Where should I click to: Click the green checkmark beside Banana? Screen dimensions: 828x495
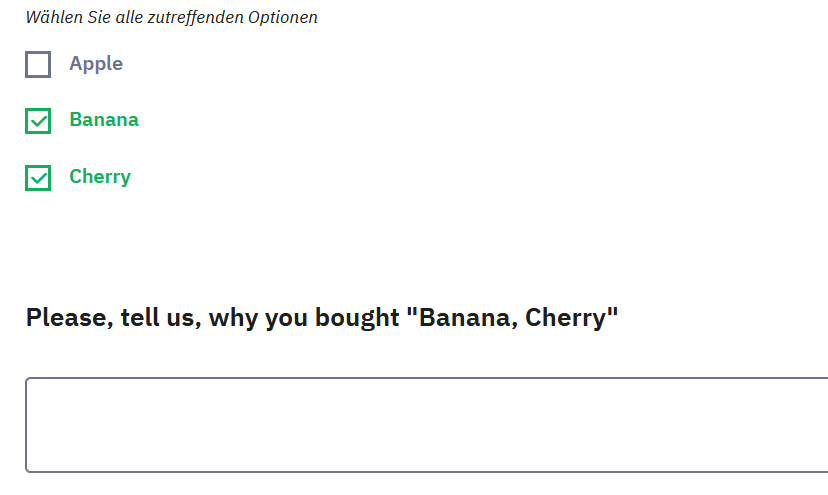click(x=38, y=121)
